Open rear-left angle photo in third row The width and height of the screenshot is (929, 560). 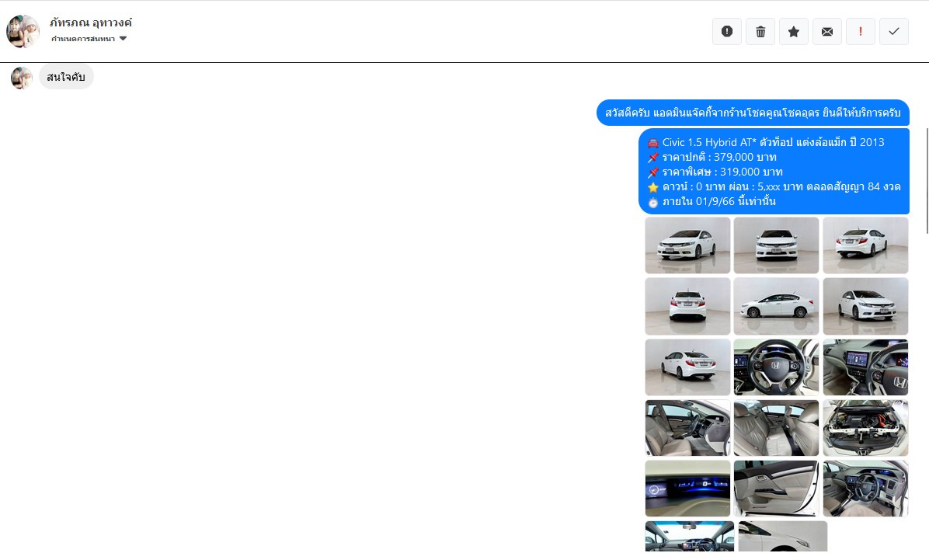click(x=687, y=367)
